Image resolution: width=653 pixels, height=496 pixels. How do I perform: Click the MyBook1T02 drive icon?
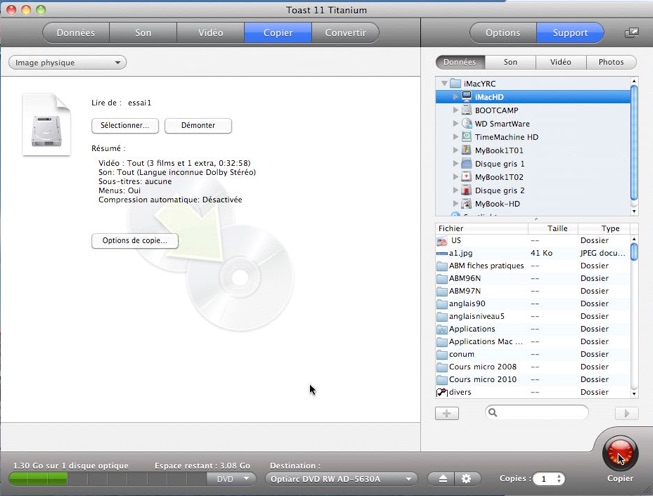[466, 177]
